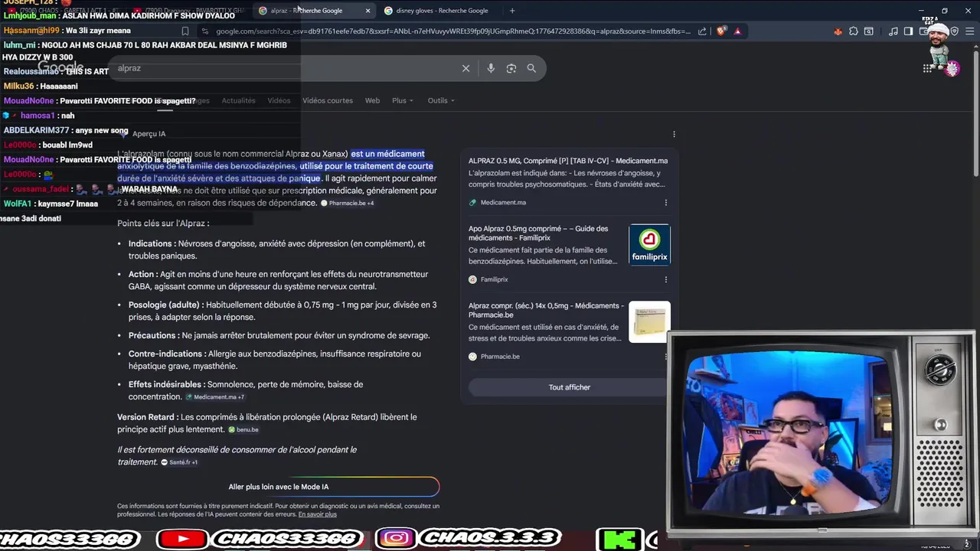Open Brave Shields lion icon
The height and width of the screenshot is (551, 980).
(720, 31)
